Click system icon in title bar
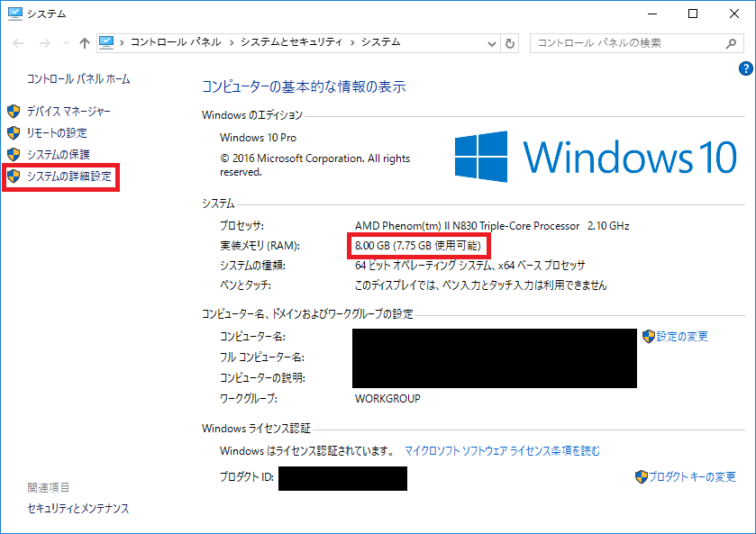 click(15, 14)
